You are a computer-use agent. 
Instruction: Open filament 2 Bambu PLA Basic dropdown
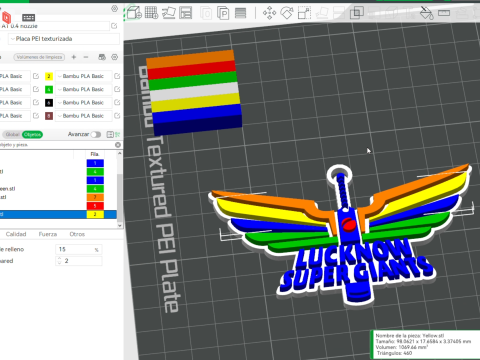[83, 76]
